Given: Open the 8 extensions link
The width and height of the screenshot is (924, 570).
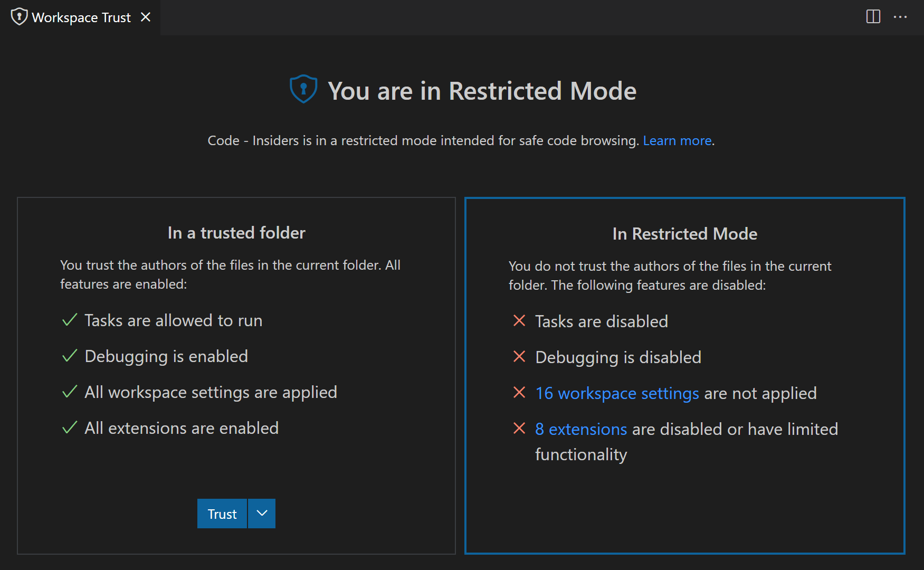Looking at the screenshot, I should point(581,429).
